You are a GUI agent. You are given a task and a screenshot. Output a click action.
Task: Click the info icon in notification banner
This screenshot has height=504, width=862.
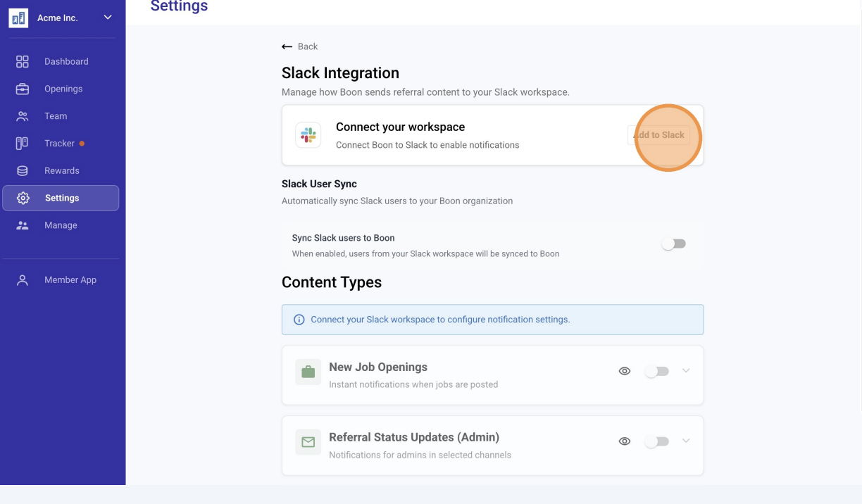click(299, 320)
